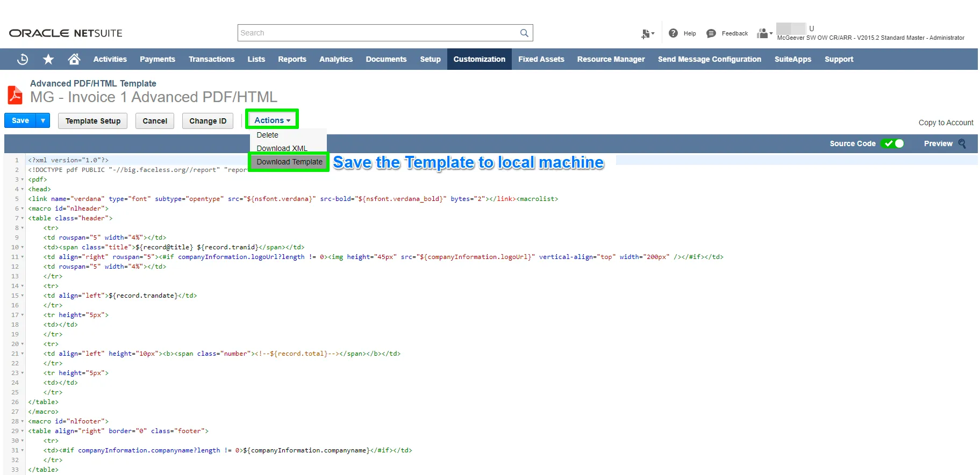
Task: Click the Preview magnifier icon
Action: (x=962, y=143)
